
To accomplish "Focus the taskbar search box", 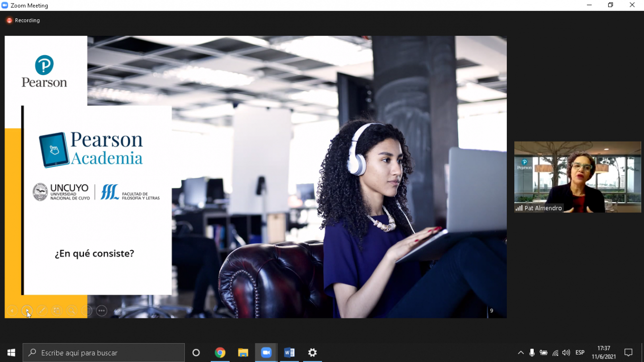I will pyautogui.click(x=104, y=353).
